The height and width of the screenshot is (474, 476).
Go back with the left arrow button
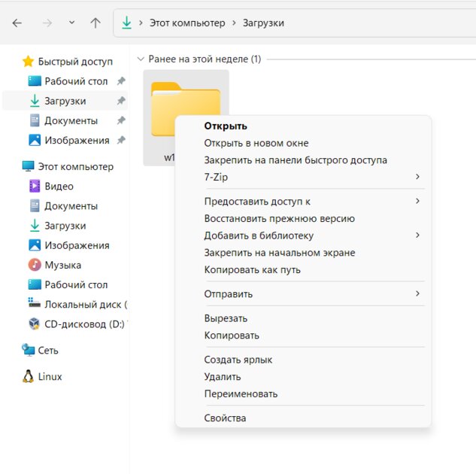point(17,23)
